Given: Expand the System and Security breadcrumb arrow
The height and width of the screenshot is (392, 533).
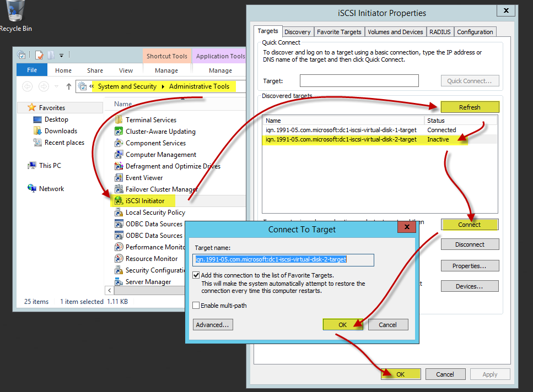Looking at the screenshot, I should 163,86.
